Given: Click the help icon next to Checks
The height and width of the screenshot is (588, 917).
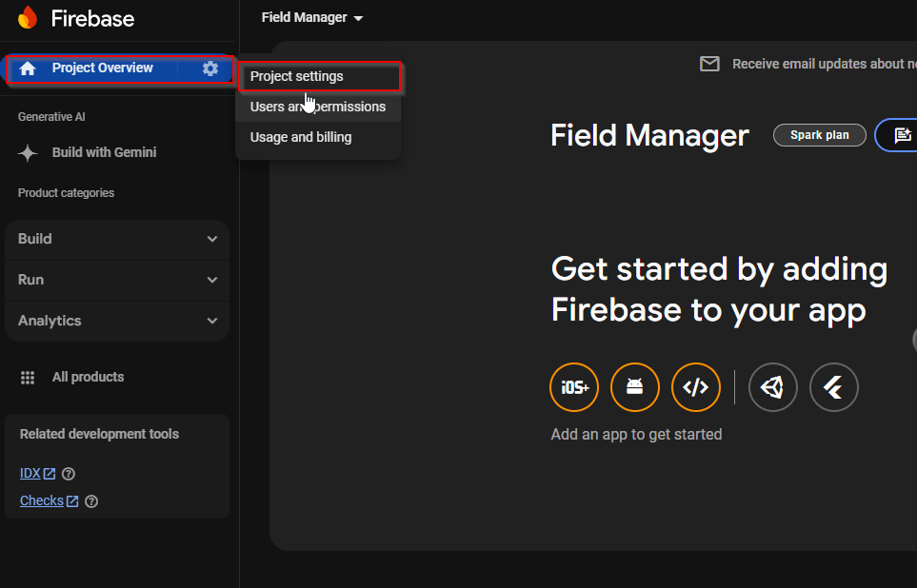Looking at the screenshot, I should (91, 500).
